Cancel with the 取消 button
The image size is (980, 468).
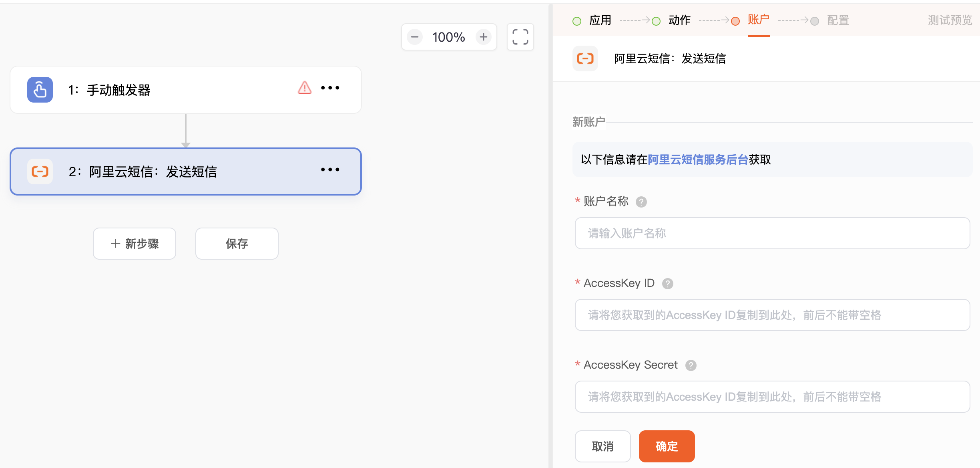click(x=603, y=446)
